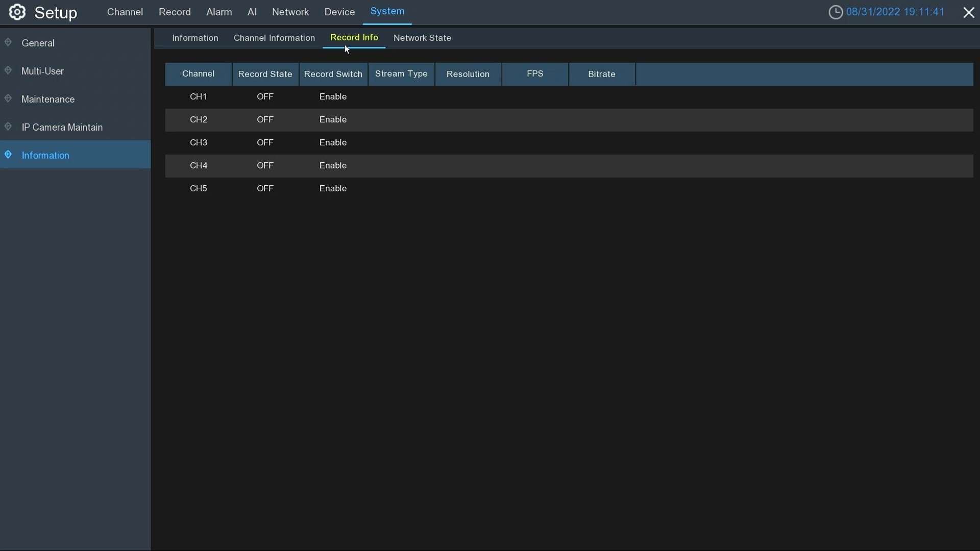Open the Setup gear icon
The width and height of the screenshot is (980, 551).
[17, 12]
